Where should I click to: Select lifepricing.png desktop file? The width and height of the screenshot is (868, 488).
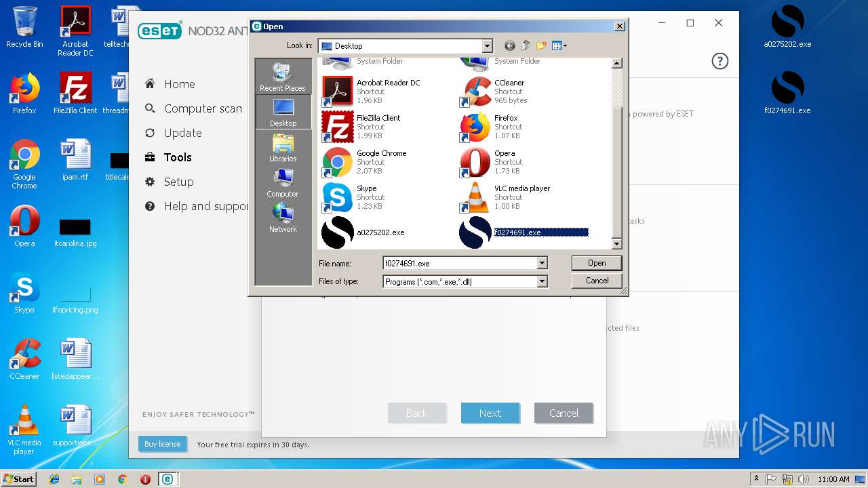pyautogui.click(x=75, y=298)
